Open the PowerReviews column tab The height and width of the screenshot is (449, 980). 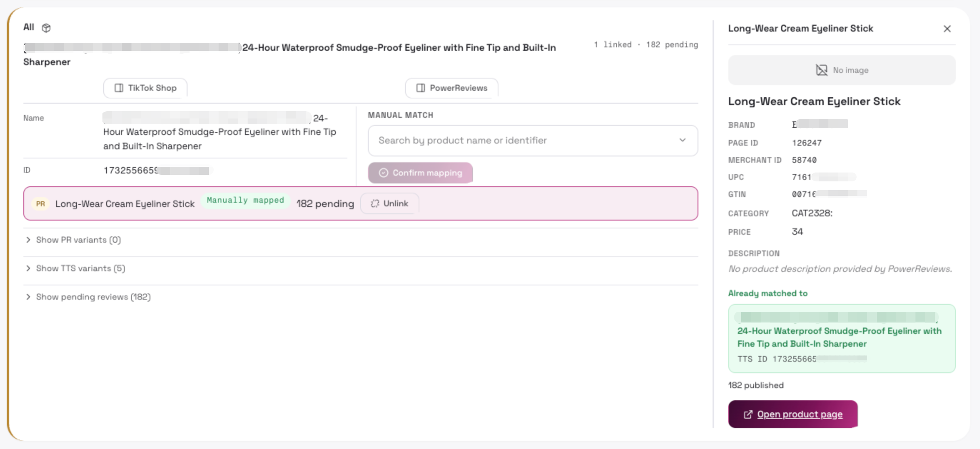click(452, 88)
